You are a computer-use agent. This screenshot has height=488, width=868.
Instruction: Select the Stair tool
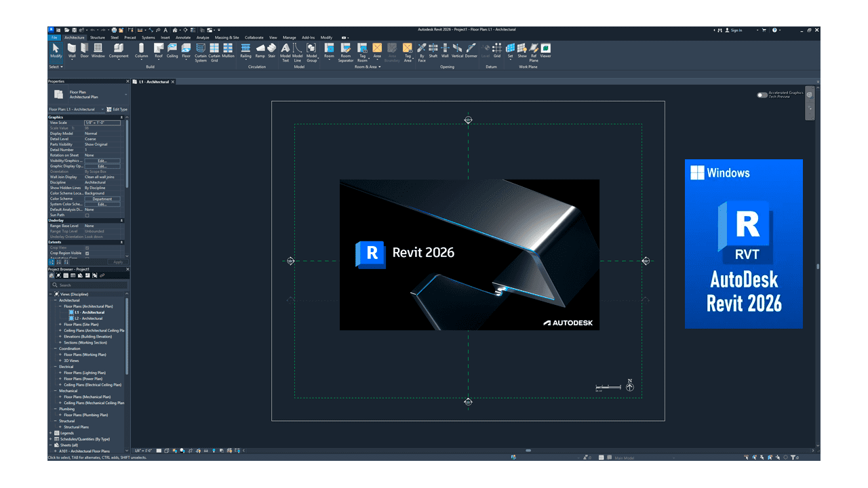click(x=272, y=50)
